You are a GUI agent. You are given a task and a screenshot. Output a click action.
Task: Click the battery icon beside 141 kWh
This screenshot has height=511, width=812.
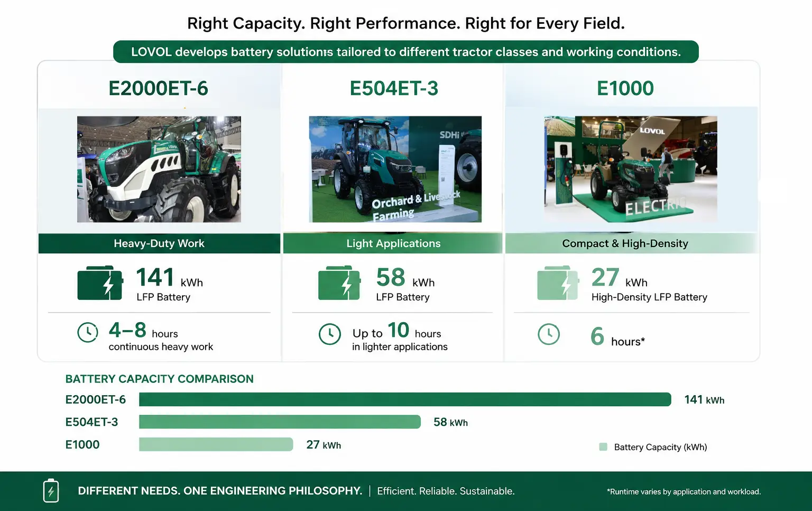(x=100, y=283)
